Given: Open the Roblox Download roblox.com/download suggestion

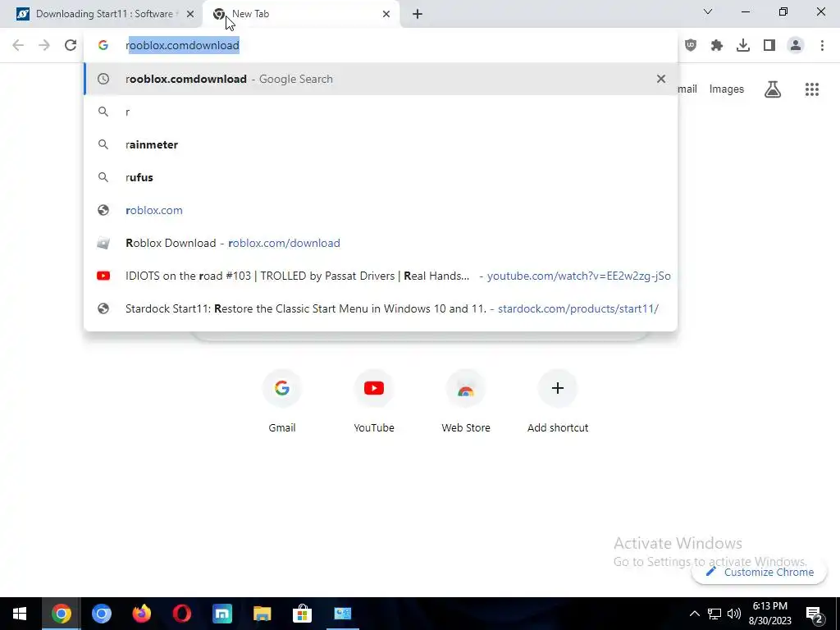Looking at the screenshot, I should [381, 243].
